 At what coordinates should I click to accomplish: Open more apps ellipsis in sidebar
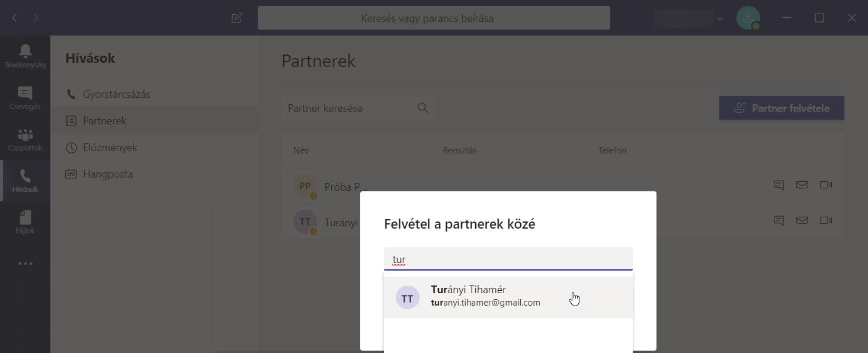pos(25,264)
